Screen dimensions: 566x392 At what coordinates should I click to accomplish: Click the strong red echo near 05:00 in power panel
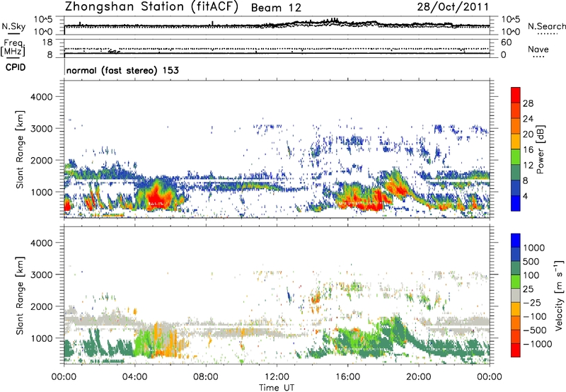(x=157, y=198)
